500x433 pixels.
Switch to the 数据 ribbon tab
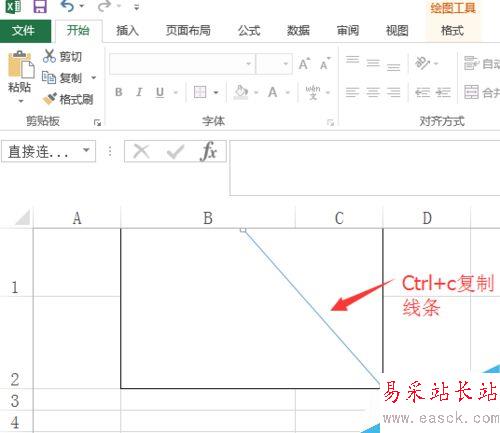click(298, 31)
